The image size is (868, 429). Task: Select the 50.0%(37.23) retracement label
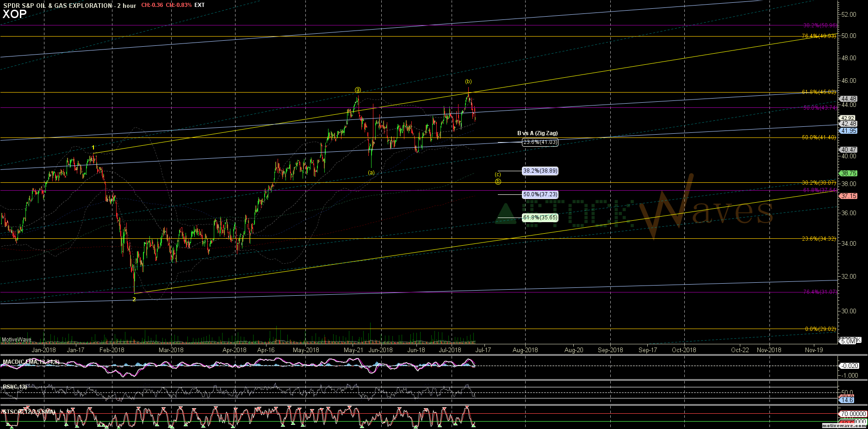coord(540,194)
